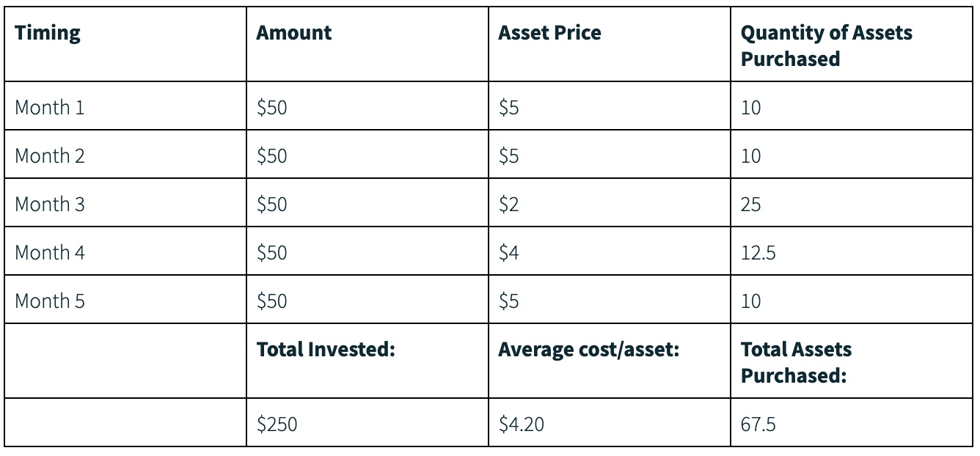
Task: Select the Month 2 cell
Action: [50, 156]
